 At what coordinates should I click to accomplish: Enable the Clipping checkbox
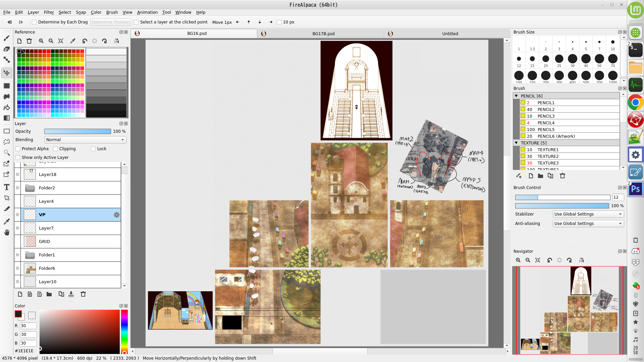click(x=55, y=149)
